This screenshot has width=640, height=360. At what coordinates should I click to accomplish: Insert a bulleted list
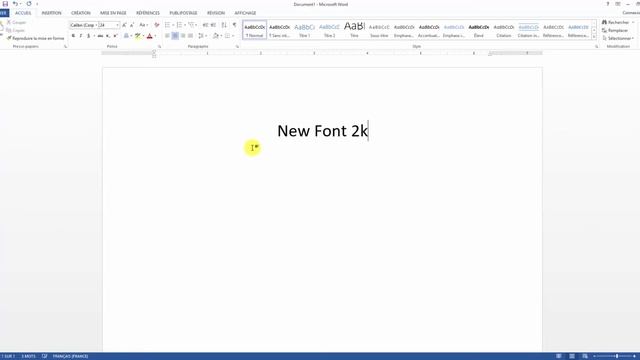click(167, 25)
